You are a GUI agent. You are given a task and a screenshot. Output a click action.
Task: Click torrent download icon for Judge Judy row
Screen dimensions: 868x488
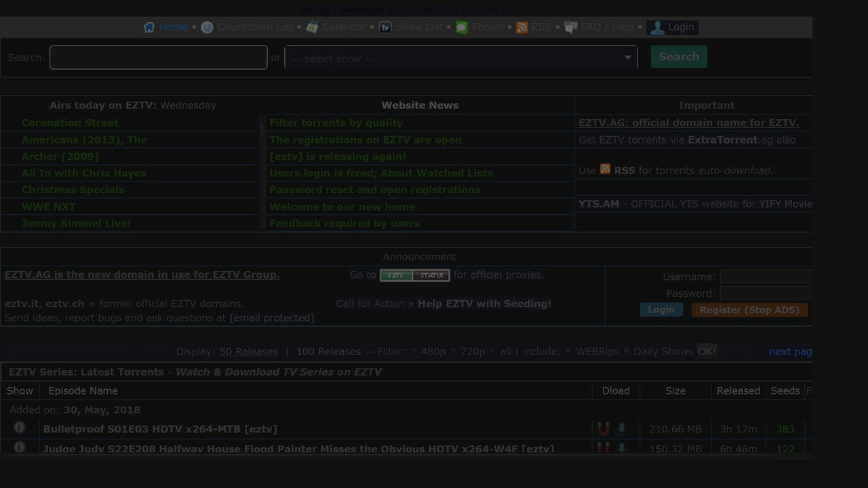[621, 447]
